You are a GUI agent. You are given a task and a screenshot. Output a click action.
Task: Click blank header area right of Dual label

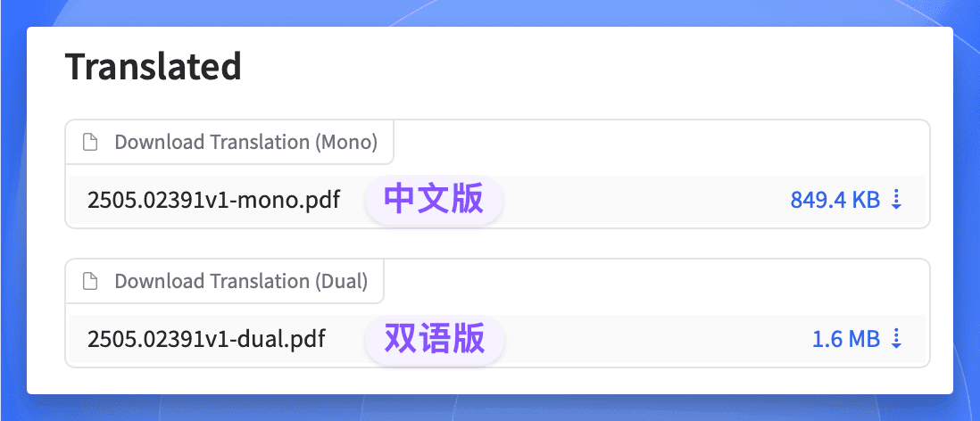[660, 282]
